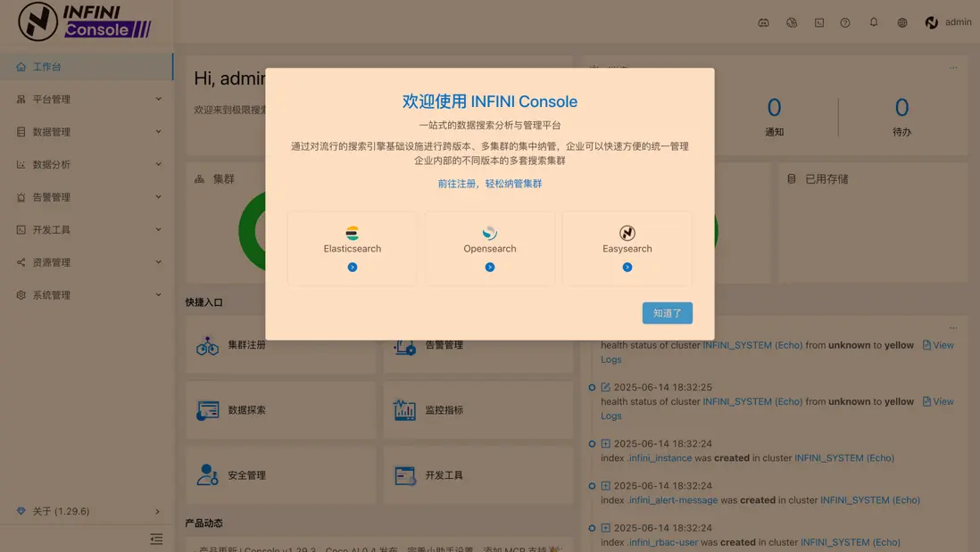
Task: Open the 告警管理 quick entry card
Action: coord(478,345)
